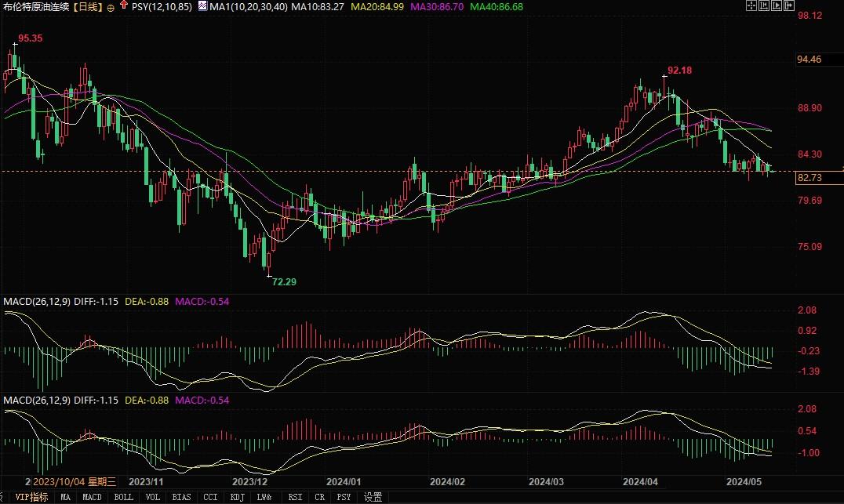The height and width of the screenshot is (504, 844).
Task: Click the crosshair cursor icon at top right
Action: coord(751,5)
